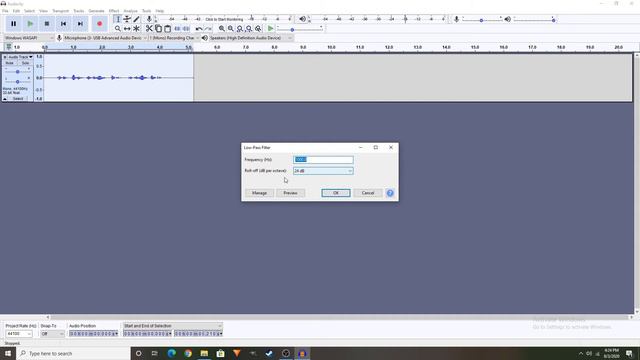Click the red Record button
The image size is (640, 360).
click(x=99, y=24)
